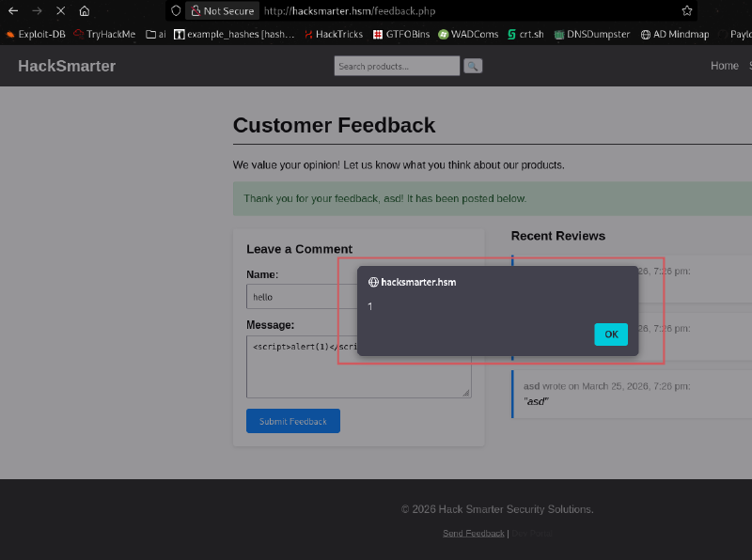Go to Home in site navigation
The image size is (752, 560).
coord(724,66)
